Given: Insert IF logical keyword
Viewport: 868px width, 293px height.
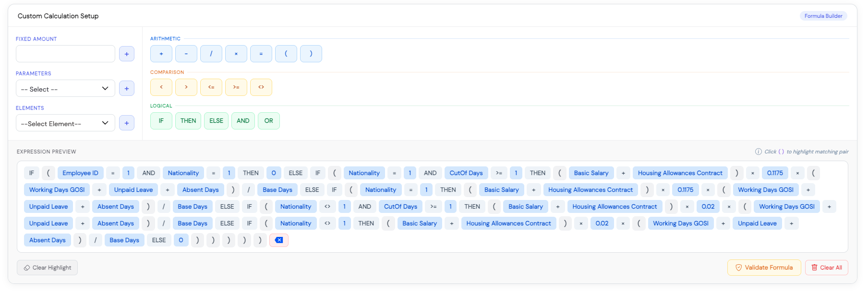Looking at the screenshot, I should tap(161, 121).
